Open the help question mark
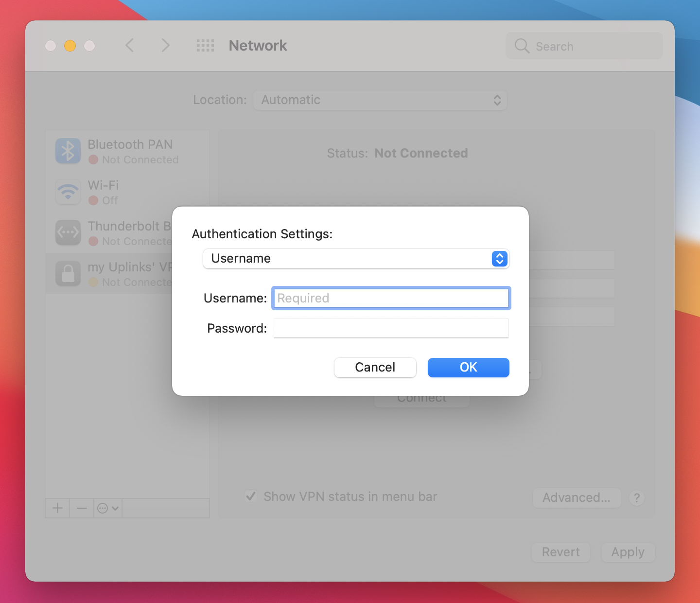 (x=637, y=497)
